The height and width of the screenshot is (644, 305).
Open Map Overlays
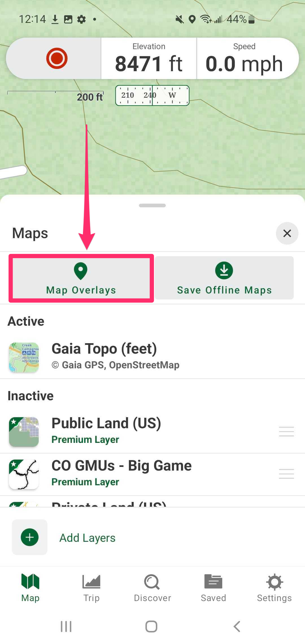click(x=81, y=278)
